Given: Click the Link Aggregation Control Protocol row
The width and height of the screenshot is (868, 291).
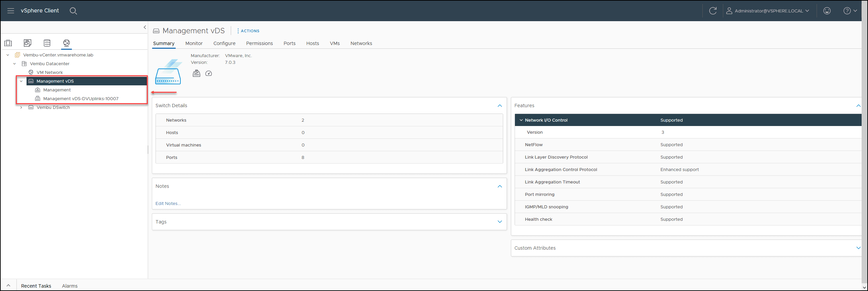Looking at the screenshot, I should click(688, 170).
